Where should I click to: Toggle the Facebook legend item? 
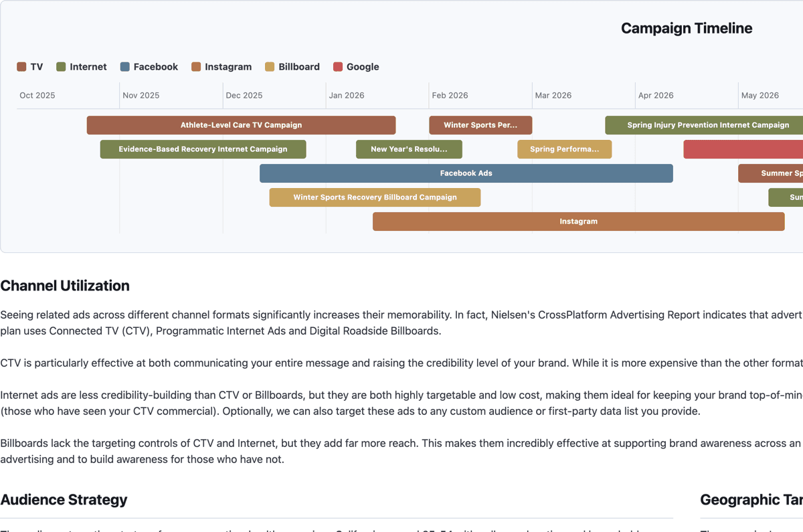149,67
